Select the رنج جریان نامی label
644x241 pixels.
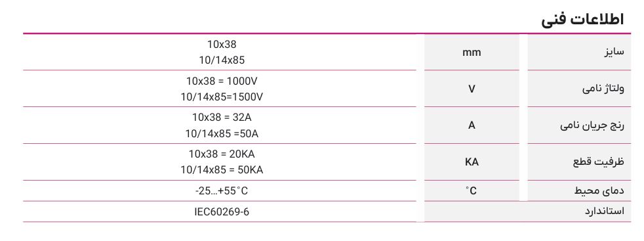[x=592, y=125]
